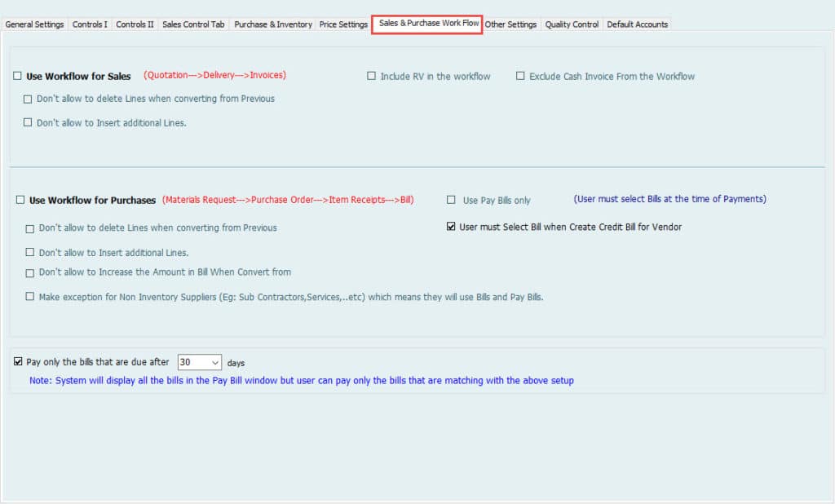Screen dimensions: 835x504
Task: Go to the Controls II tab
Action: tap(135, 24)
